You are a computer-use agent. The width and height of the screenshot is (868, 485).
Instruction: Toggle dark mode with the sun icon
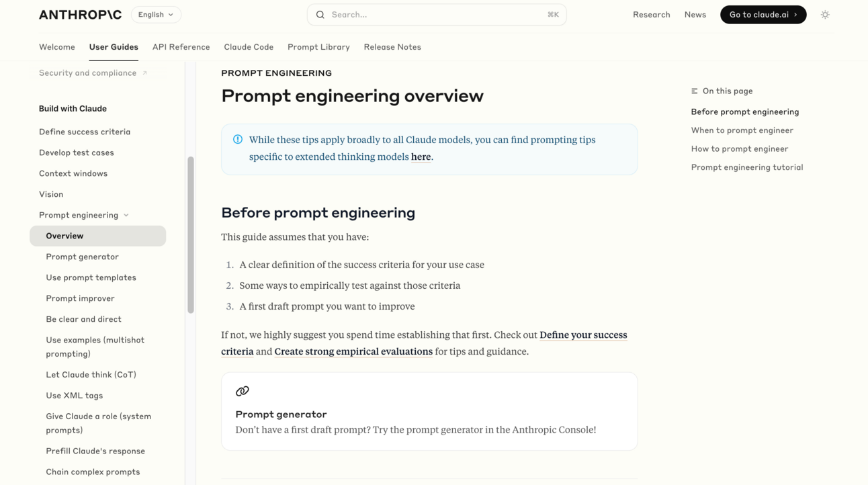(x=825, y=14)
